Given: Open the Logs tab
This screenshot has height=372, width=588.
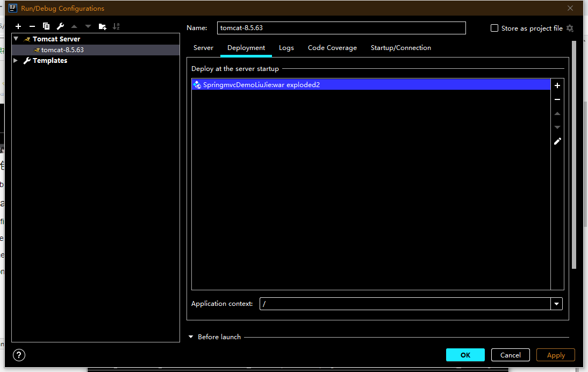Looking at the screenshot, I should click(286, 48).
